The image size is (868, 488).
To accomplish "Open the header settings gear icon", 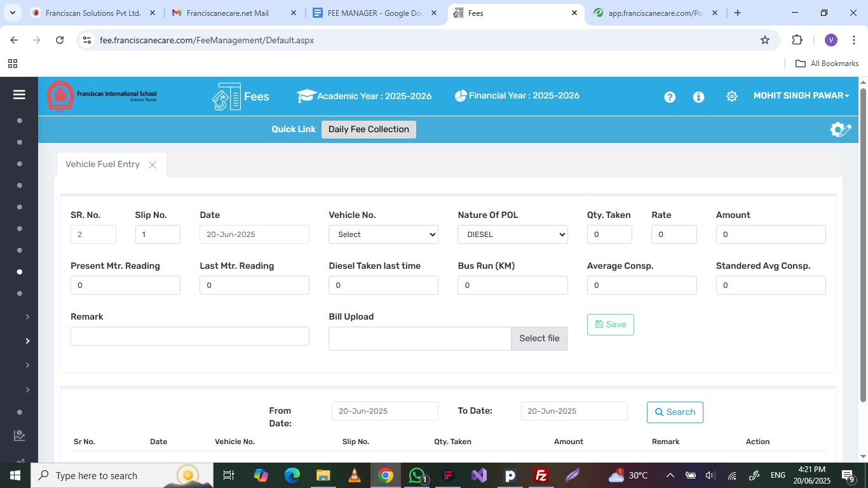I will [731, 97].
